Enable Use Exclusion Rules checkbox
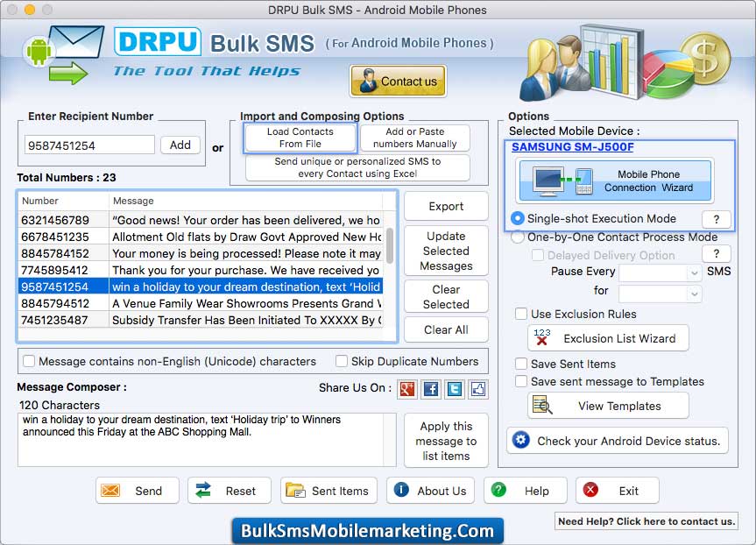 (x=521, y=314)
